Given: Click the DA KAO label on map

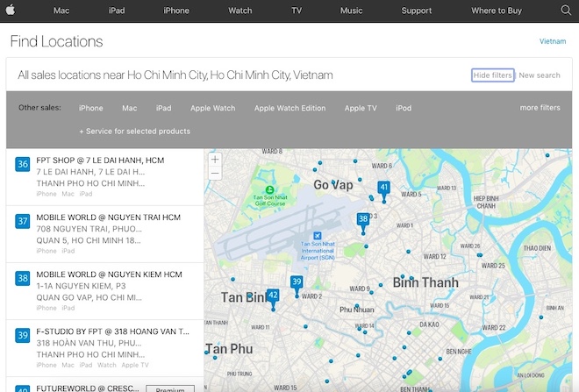Looking at the screenshot, I should point(429,324).
